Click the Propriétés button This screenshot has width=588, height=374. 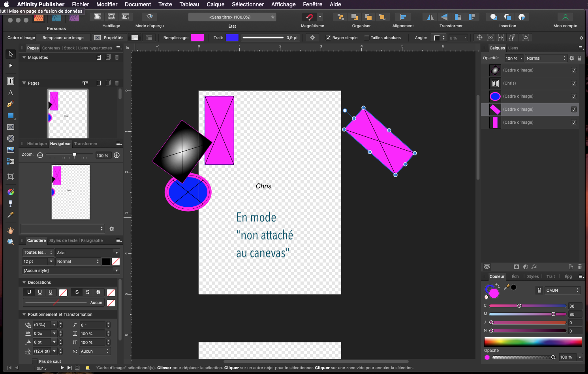coord(109,38)
